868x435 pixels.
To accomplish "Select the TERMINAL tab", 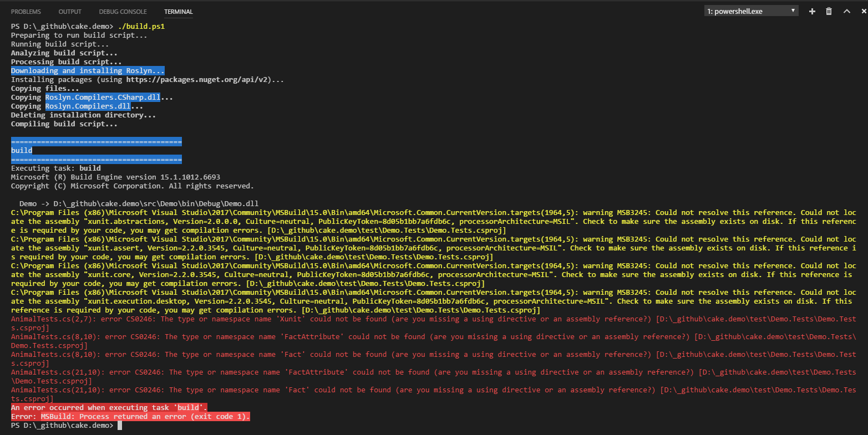I will click(x=178, y=12).
